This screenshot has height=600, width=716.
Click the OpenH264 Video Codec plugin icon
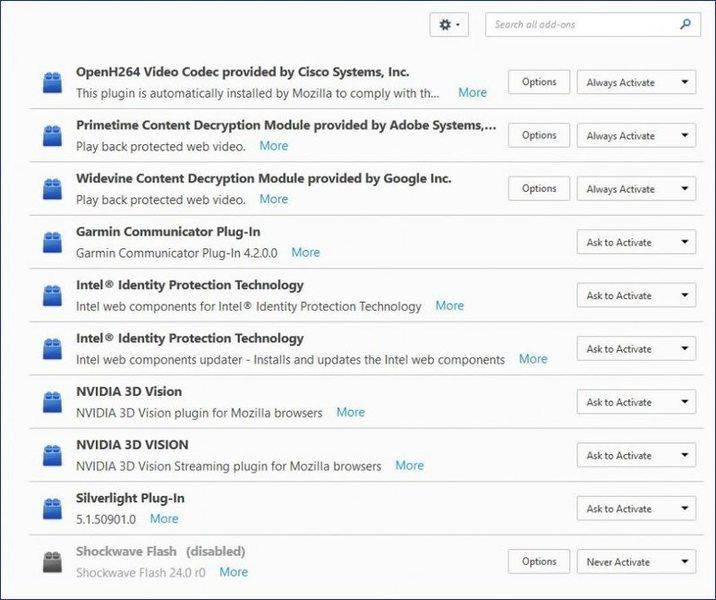tap(52, 83)
